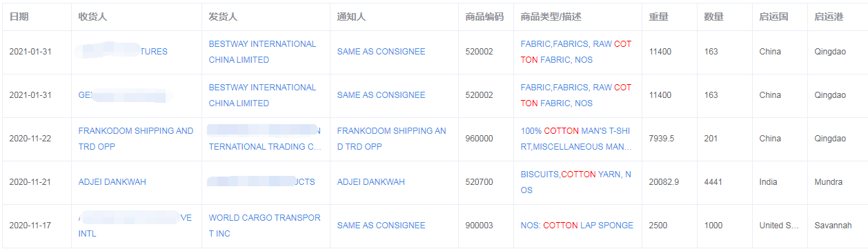Open the BISCUITS, COTTON YARN description link

[x=575, y=182]
